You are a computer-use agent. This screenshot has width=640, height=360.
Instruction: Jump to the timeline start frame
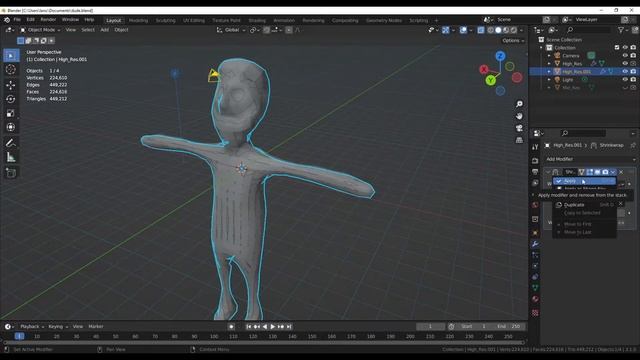[249, 327]
